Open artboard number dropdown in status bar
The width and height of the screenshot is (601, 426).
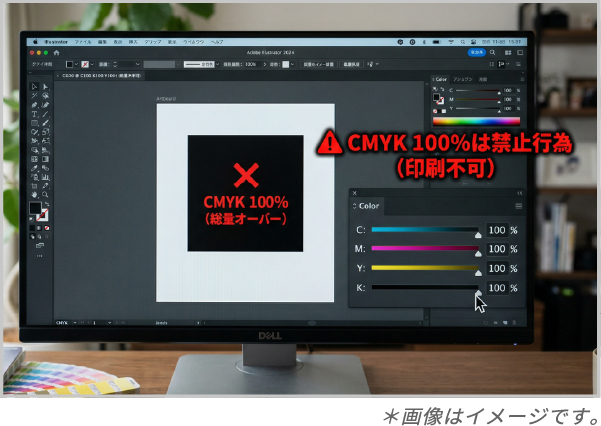click(x=110, y=323)
